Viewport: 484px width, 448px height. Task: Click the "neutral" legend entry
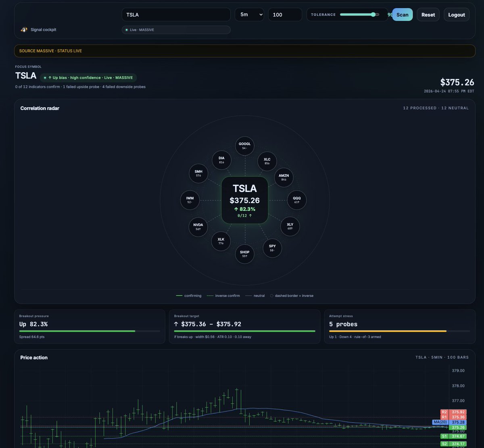pyautogui.click(x=255, y=296)
